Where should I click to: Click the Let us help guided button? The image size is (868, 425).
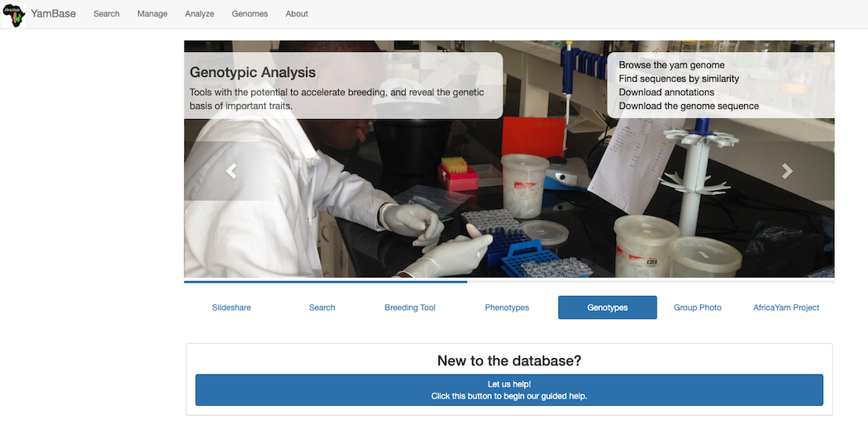tap(509, 390)
